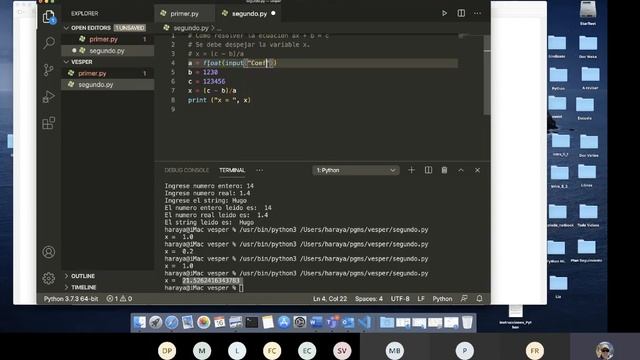Screen dimensions: 640x360
Task: Click the feedback icon in status bar
Action: pyautogui.click(x=464, y=298)
